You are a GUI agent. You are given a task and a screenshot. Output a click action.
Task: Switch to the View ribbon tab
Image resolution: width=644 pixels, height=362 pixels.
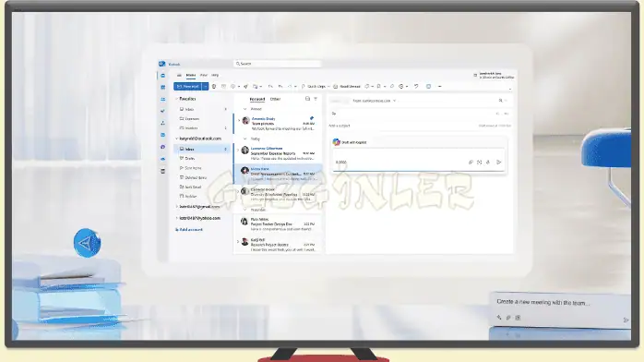[x=203, y=75]
